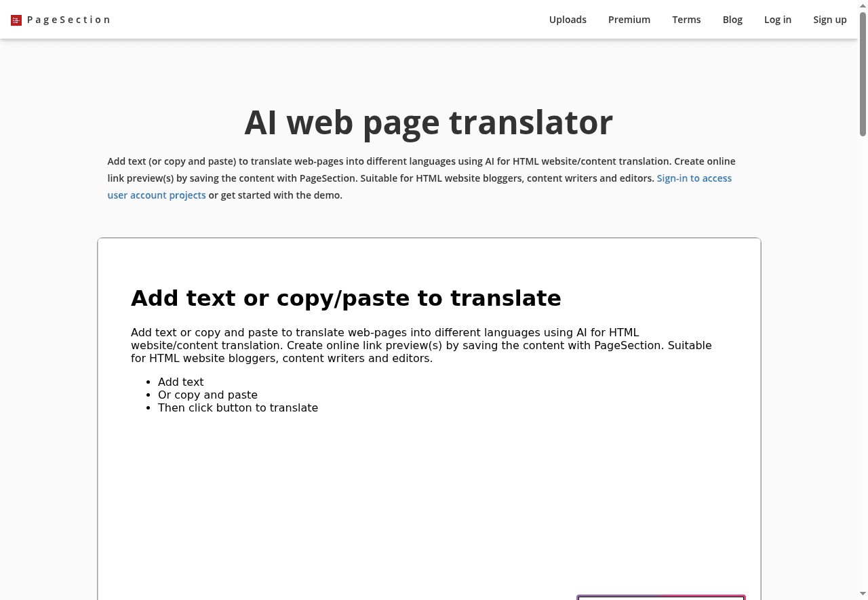Click the red PageSection logo icon

[15, 20]
